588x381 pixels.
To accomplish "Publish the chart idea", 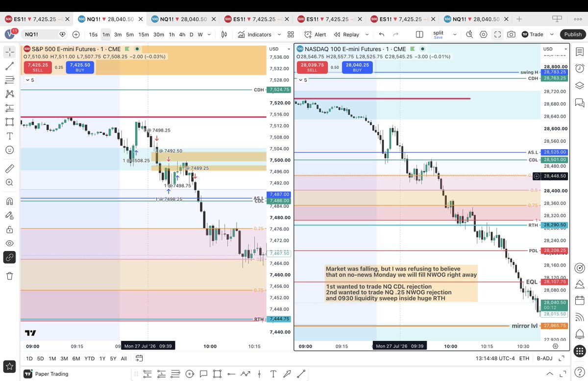I will (573, 34).
